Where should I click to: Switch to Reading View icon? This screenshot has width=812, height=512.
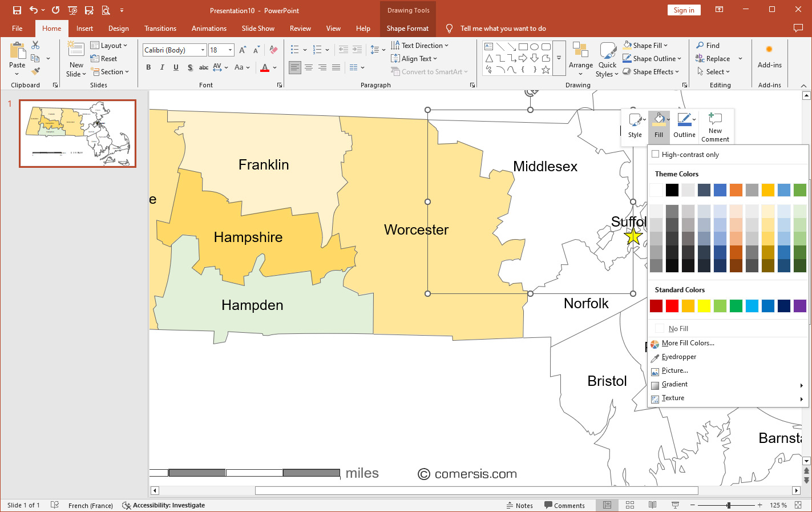(x=652, y=505)
